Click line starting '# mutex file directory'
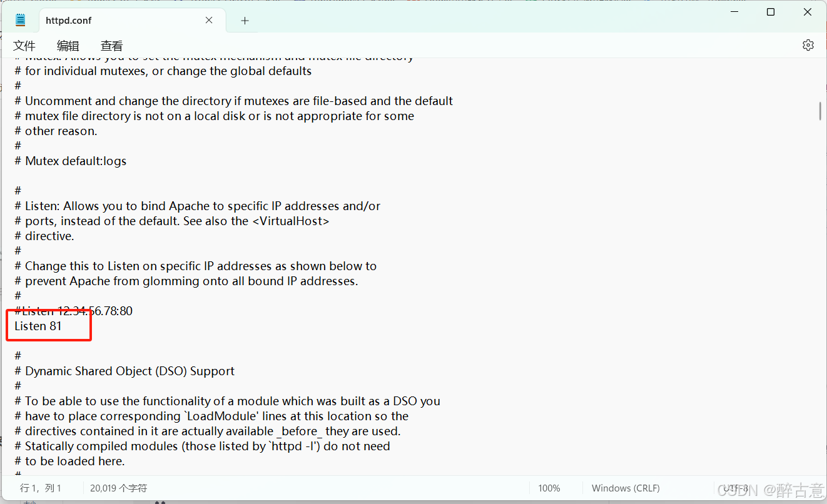 click(215, 116)
